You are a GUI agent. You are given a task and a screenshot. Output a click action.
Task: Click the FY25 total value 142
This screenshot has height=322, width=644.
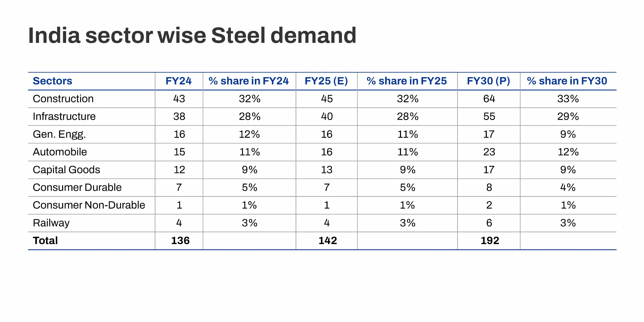pos(328,241)
